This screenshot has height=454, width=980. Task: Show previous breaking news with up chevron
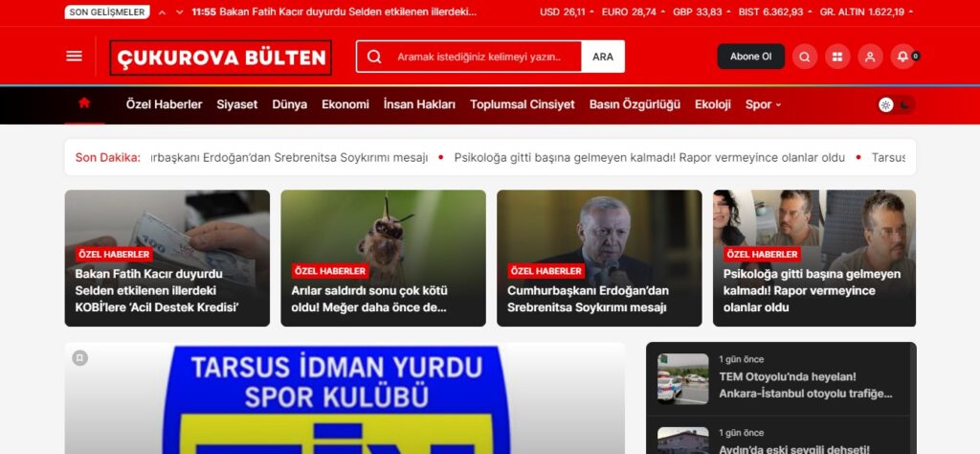pos(162,11)
